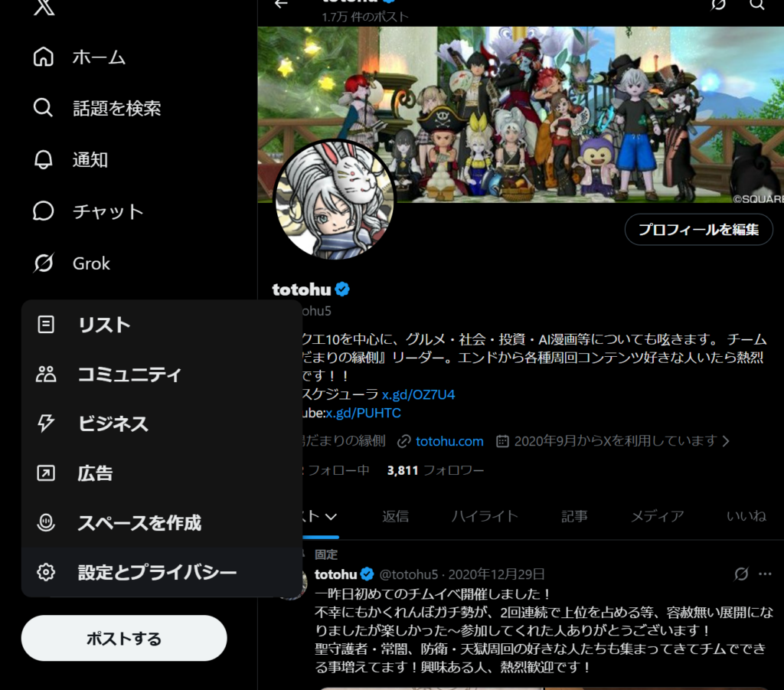Click the verified badge beside totohu name
The image size is (784, 690).
click(x=342, y=289)
